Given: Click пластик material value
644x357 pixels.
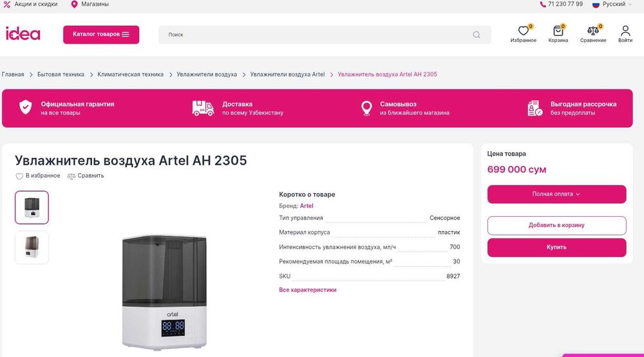Looking at the screenshot, I should (x=449, y=232).
